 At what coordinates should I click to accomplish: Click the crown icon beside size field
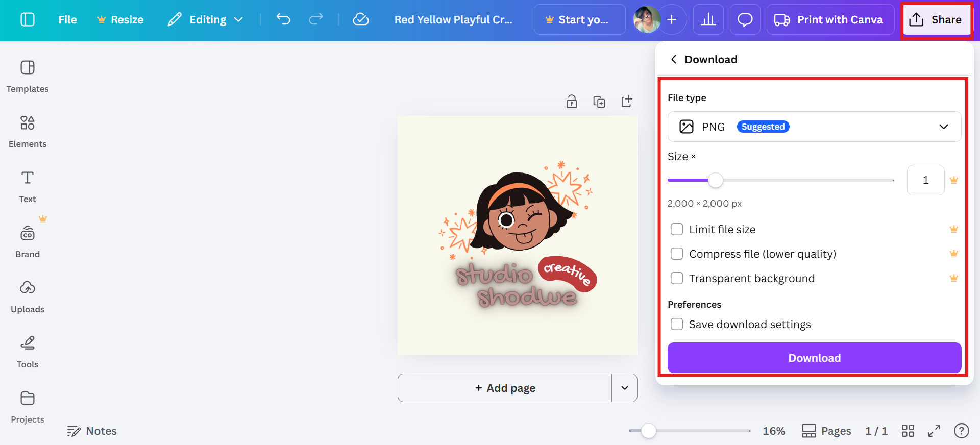point(954,180)
